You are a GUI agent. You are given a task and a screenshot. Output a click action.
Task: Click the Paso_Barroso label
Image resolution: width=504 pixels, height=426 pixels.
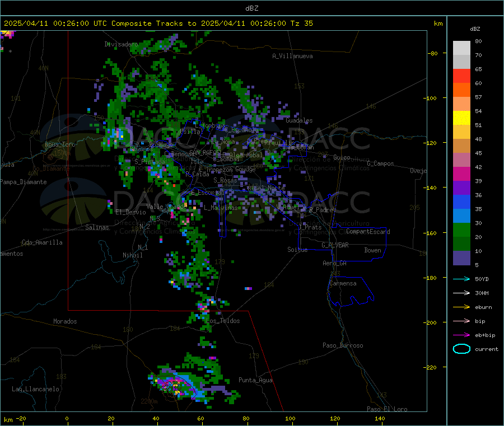tap(343, 345)
